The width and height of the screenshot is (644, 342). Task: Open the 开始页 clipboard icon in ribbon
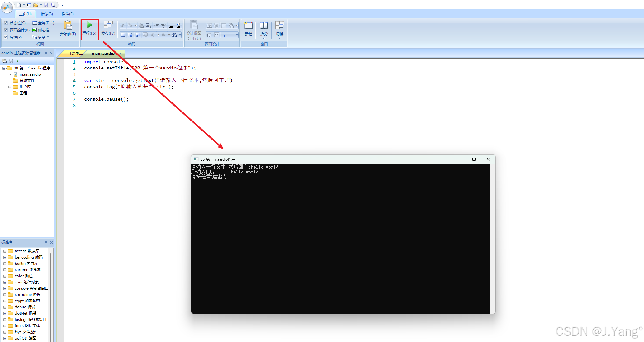click(x=68, y=26)
